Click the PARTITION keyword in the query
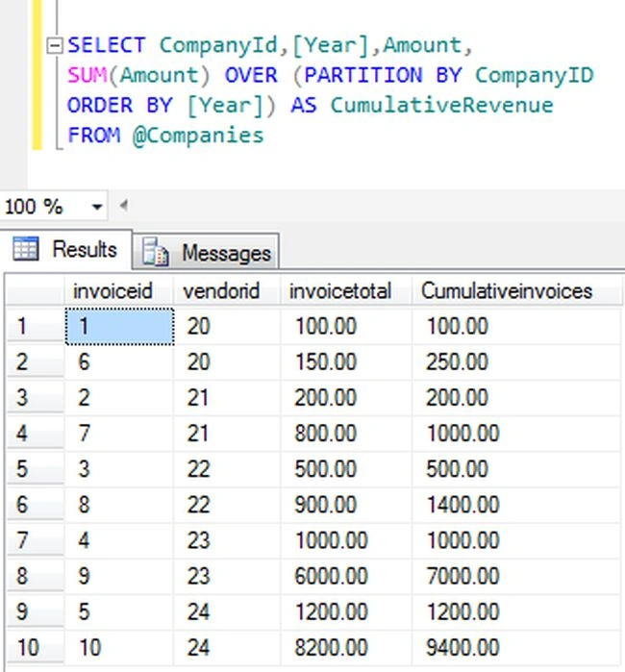The height and width of the screenshot is (672, 625). [x=363, y=75]
